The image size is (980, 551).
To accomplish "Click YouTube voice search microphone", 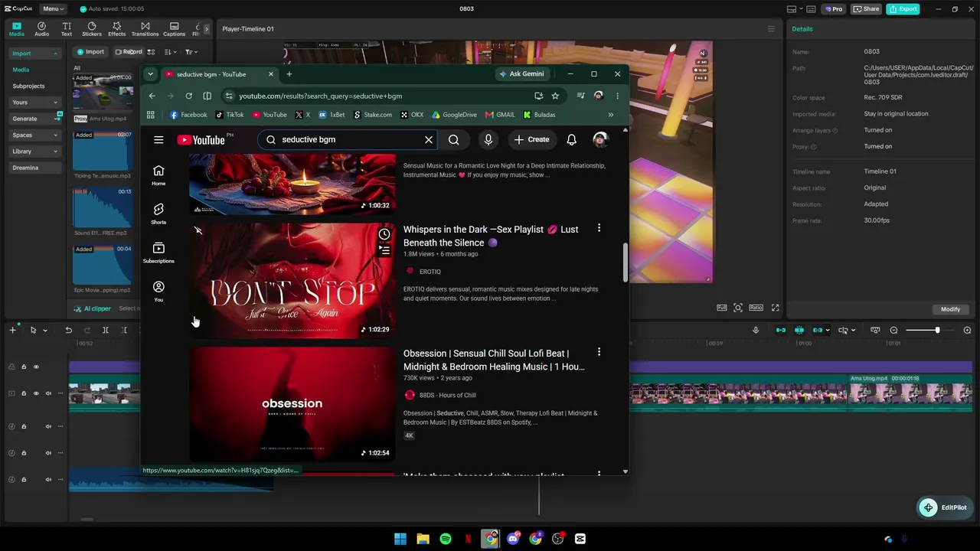I will [x=488, y=140].
